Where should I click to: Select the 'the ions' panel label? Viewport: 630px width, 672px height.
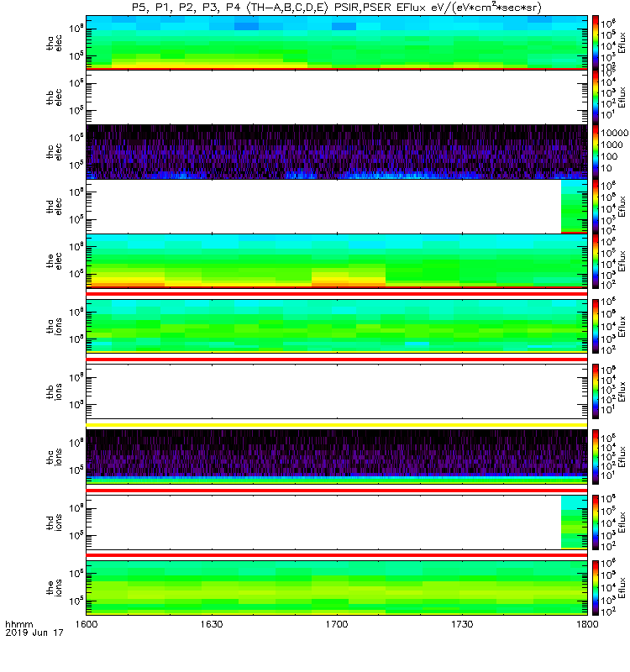[x=55, y=587]
